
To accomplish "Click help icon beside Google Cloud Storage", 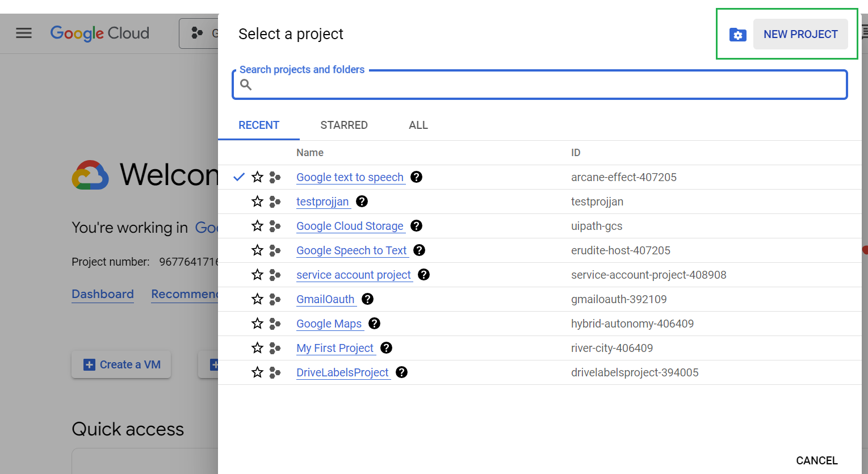I will [x=416, y=226].
